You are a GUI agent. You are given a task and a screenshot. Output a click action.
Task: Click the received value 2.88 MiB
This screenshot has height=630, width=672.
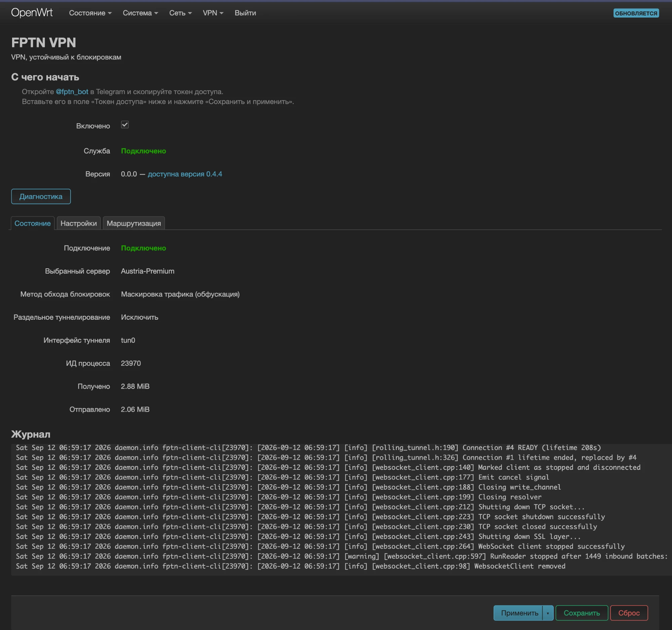(x=135, y=386)
